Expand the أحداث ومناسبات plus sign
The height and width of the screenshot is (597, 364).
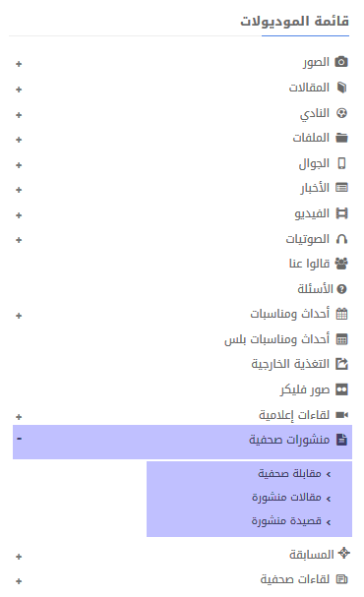[x=19, y=316]
